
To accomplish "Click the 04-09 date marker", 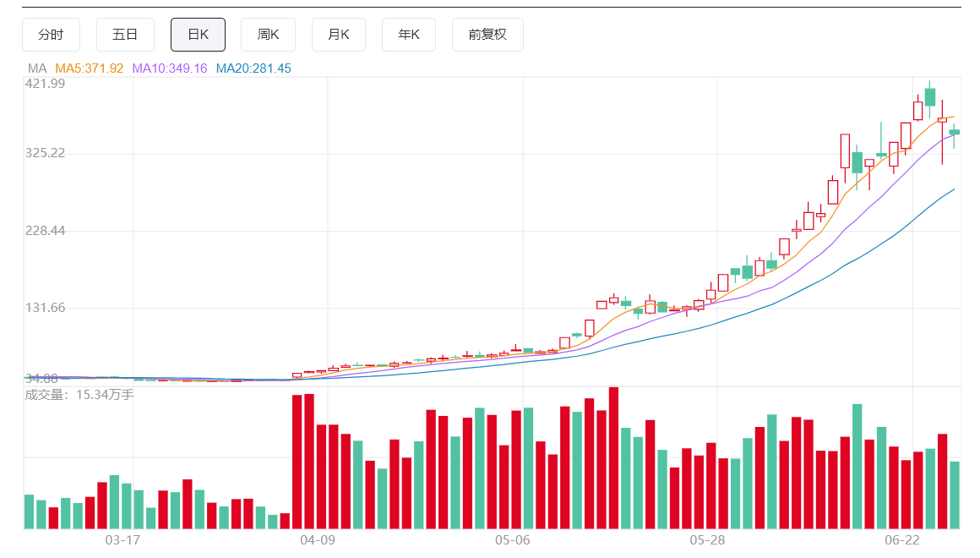I will pyautogui.click(x=318, y=540).
